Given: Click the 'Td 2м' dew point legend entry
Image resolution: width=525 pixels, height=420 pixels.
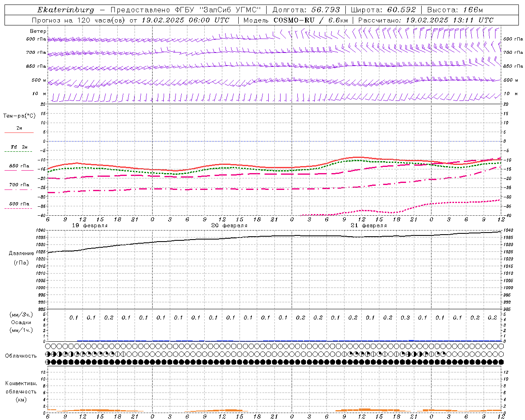Looking at the screenshot, I should point(19,147).
